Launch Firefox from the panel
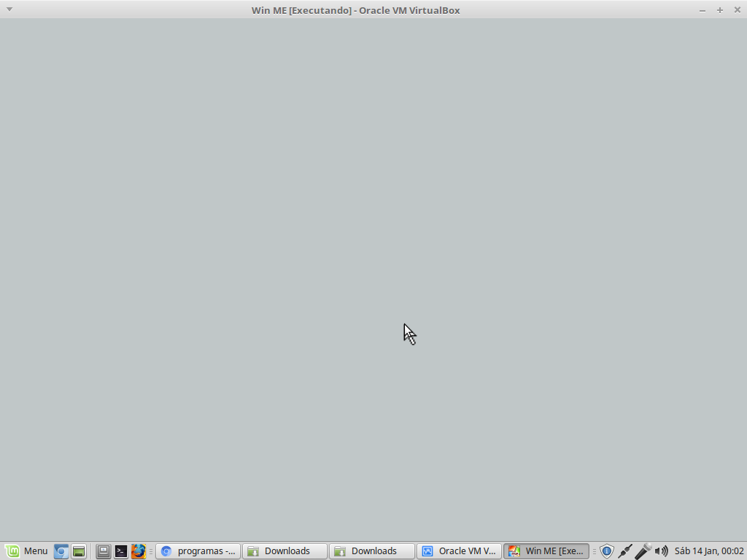 point(139,551)
